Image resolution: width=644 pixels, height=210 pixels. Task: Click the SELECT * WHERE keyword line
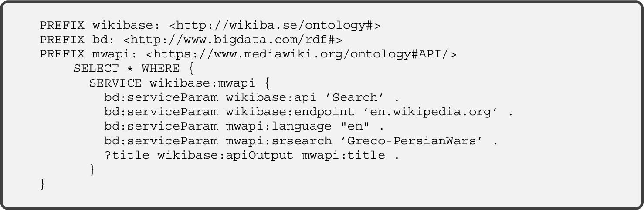pyautogui.click(x=134, y=69)
